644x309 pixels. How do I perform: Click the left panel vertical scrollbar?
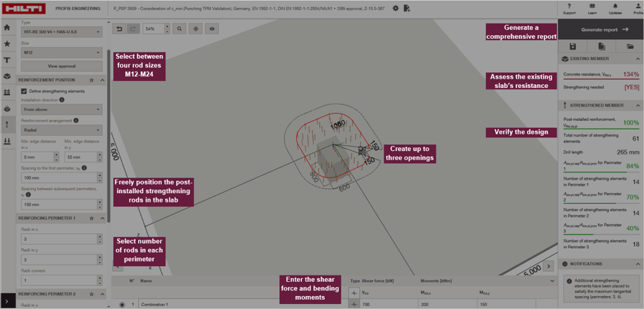tap(109, 135)
